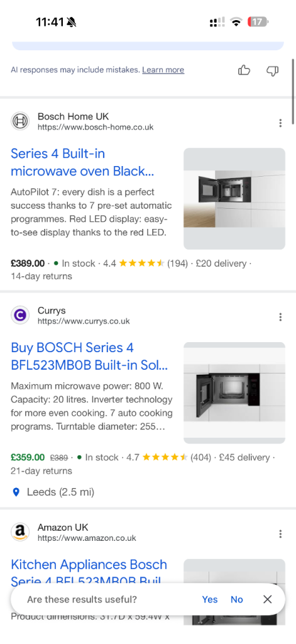Tap the Amazon UK site logo
Screen dimensions: 296x644
pos(19,532)
